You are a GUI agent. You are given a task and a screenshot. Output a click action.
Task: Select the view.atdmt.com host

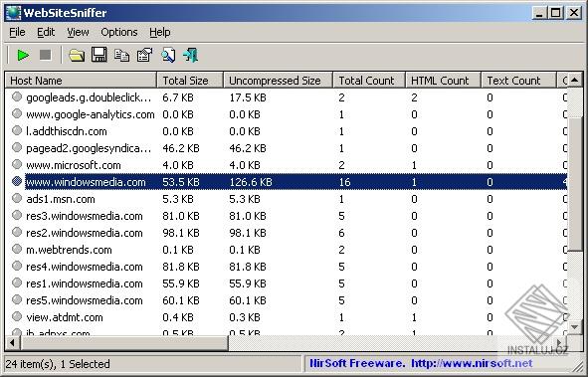(65, 317)
